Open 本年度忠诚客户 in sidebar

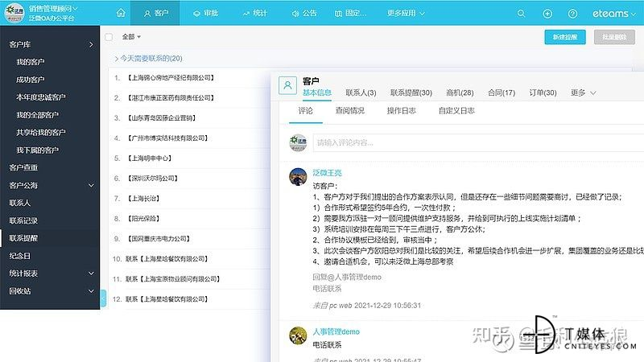coord(41,97)
